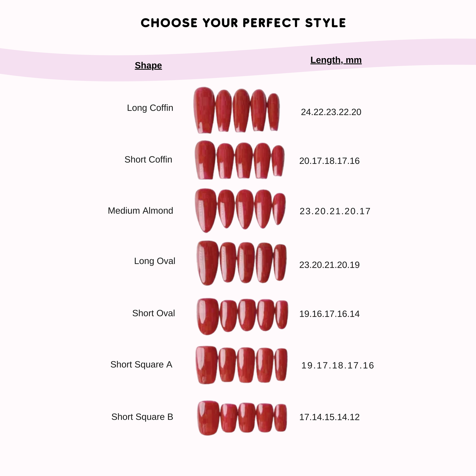Click the Short Square A nail image
This screenshot has width=476, height=476.
point(241,365)
